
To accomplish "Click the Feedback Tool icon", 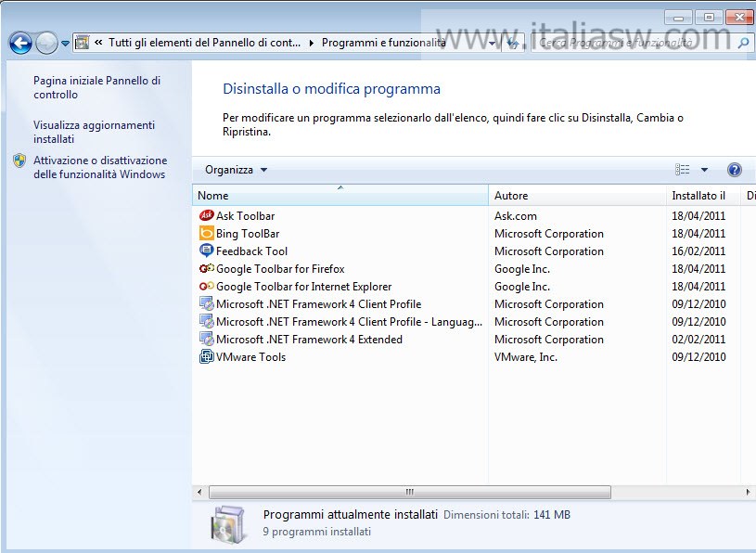I will (x=206, y=251).
